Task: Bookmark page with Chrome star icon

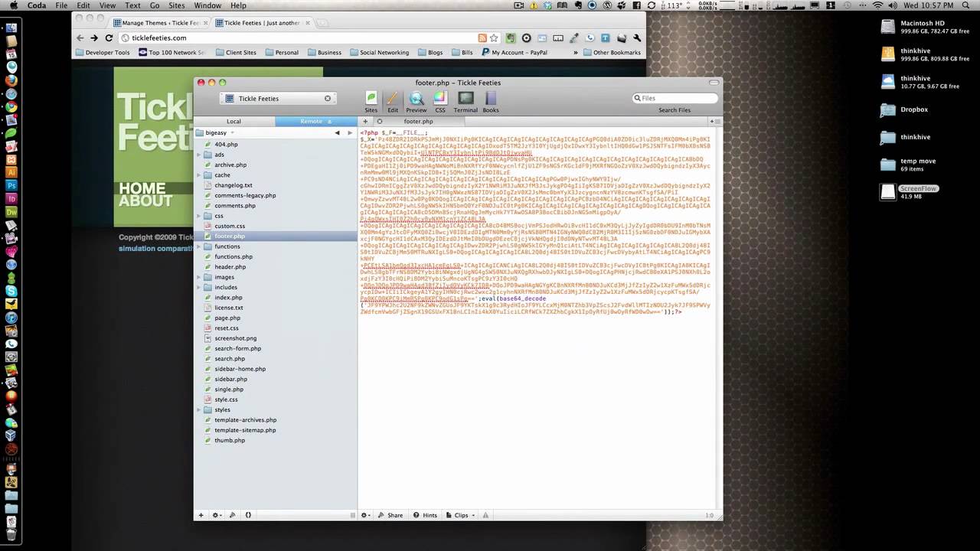Action: coord(495,37)
